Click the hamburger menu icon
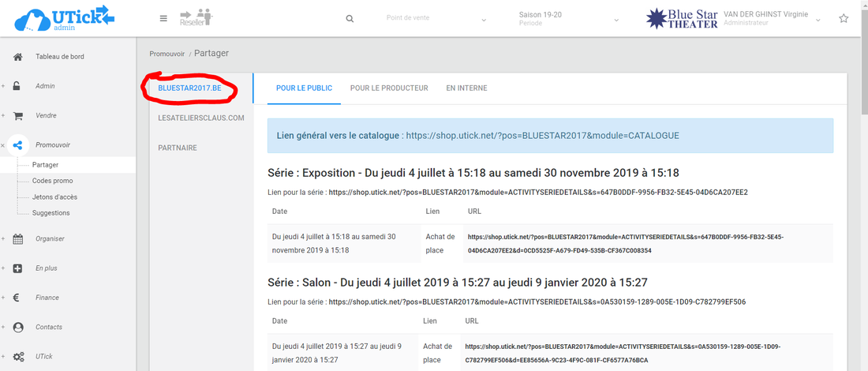 (163, 18)
